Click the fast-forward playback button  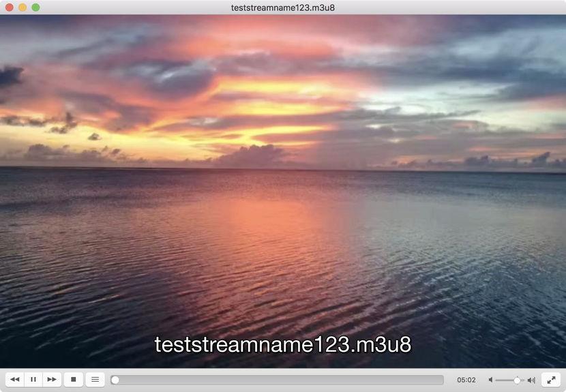pos(52,379)
